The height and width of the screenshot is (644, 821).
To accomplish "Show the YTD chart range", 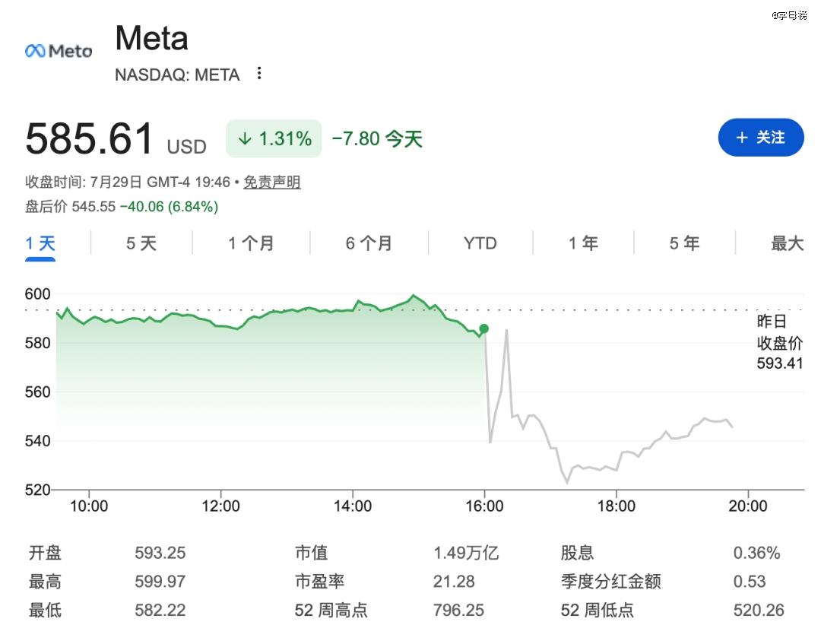I will coord(480,243).
